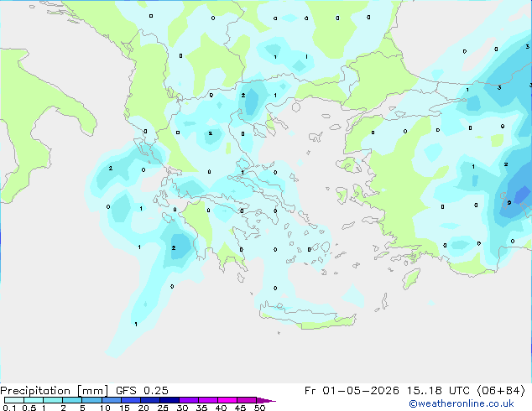The height and width of the screenshot is (411, 532).
Task: Click the 20–25 mm legend swatch
Action: [x=150, y=400]
